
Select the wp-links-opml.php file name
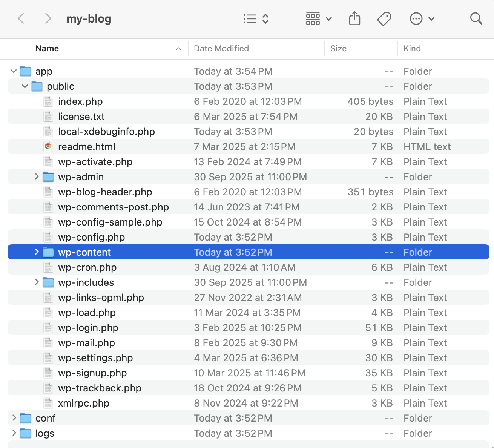tap(101, 298)
